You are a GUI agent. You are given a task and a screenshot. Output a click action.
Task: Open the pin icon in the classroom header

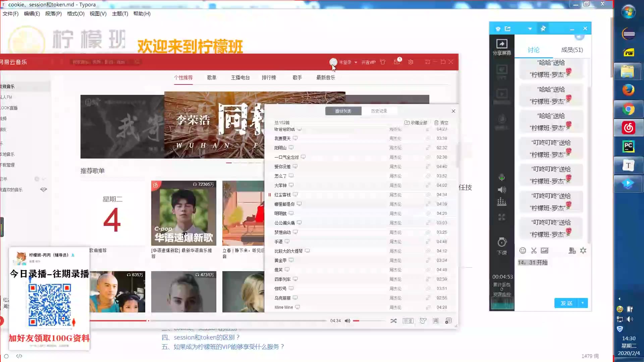point(543,28)
